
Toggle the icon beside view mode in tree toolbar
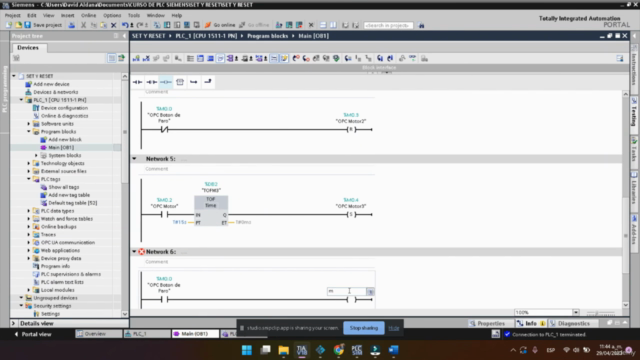click(121, 58)
